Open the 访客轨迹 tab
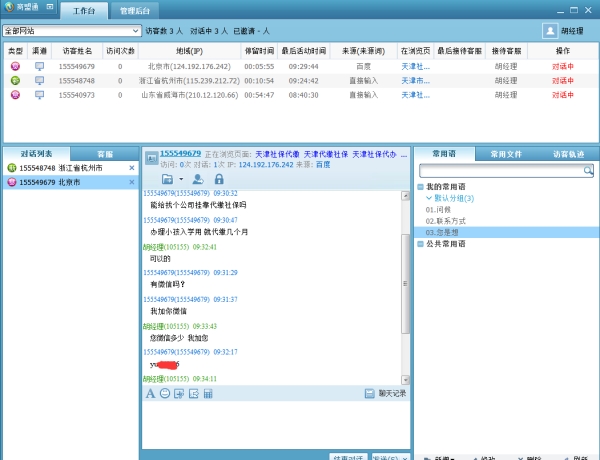 click(569, 154)
